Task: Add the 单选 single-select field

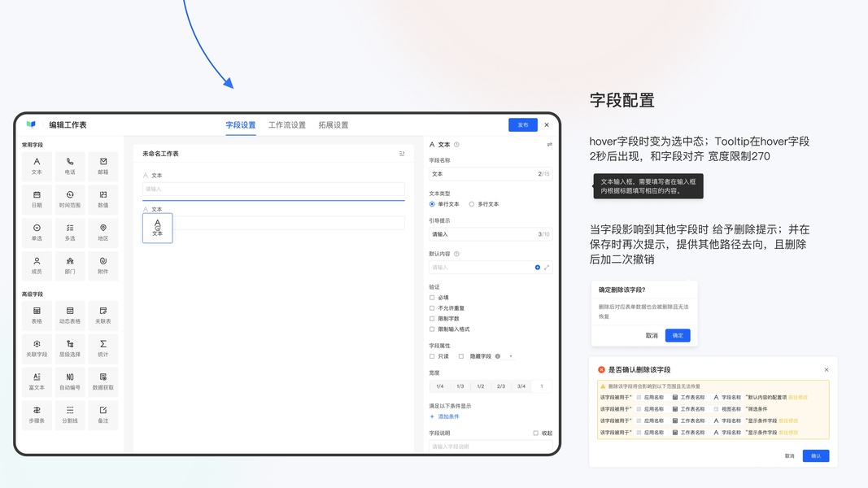Action: tap(37, 233)
